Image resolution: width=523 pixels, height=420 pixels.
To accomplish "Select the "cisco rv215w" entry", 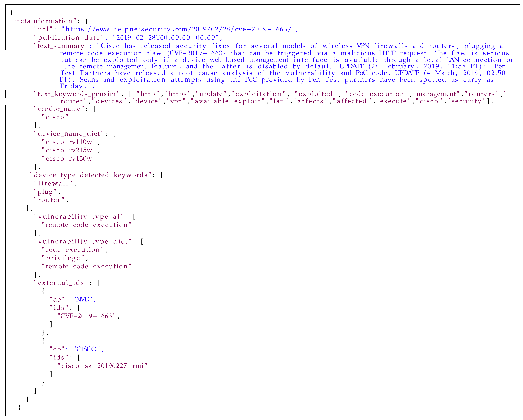I will tap(69, 150).
